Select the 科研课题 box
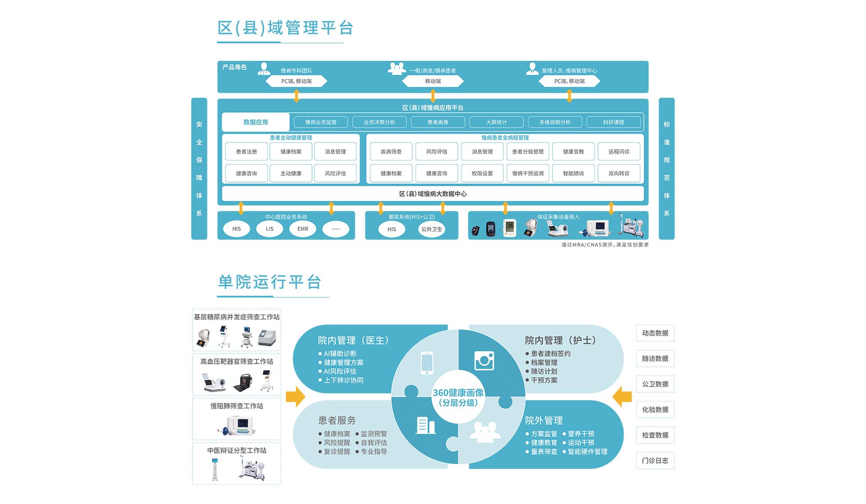 613,122
